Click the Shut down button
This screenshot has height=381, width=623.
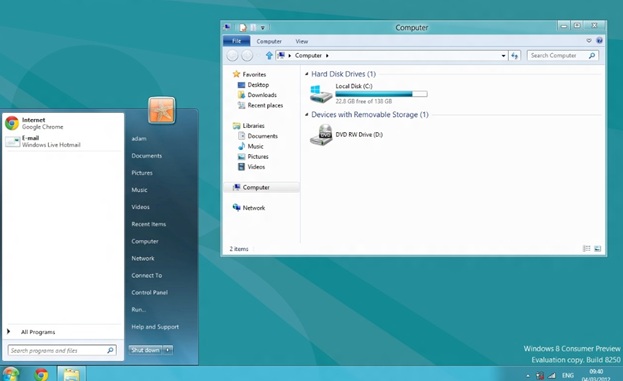pyautogui.click(x=145, y=350)
